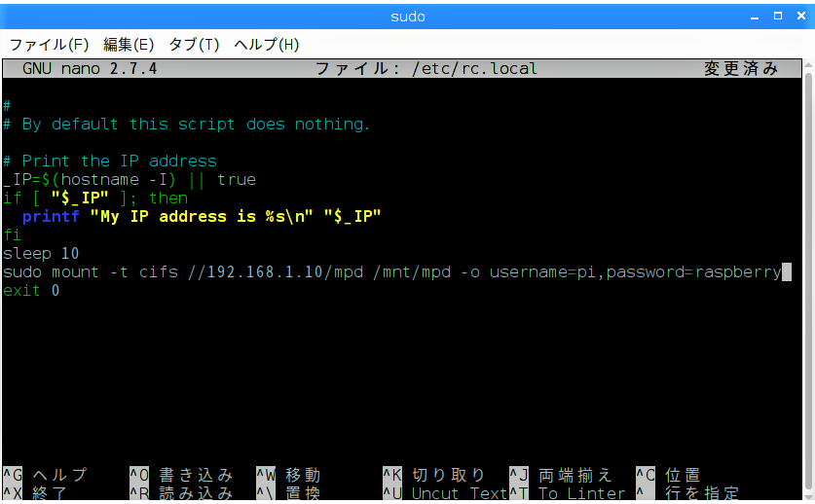Click '# By default this script does nothing.'

(x=187, y=125)
